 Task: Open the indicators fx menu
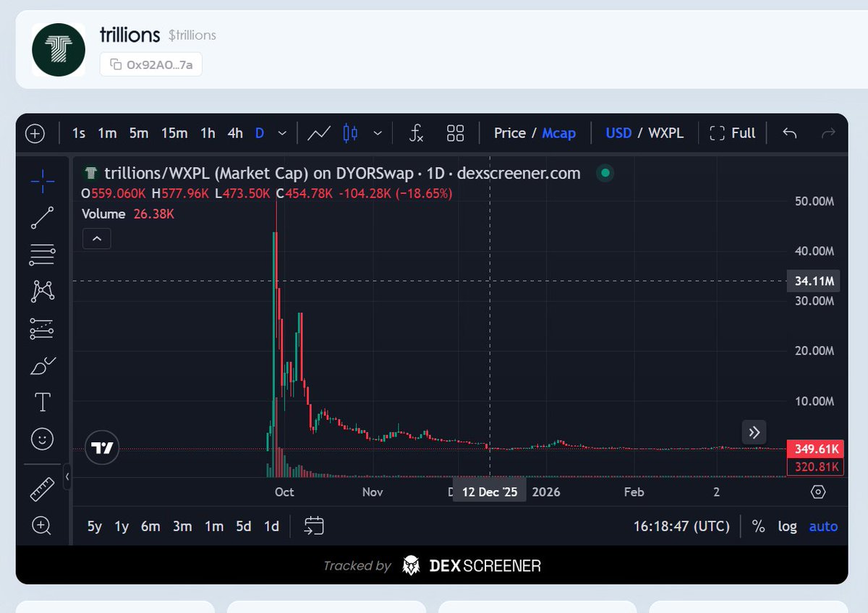[x=417, y=133]
